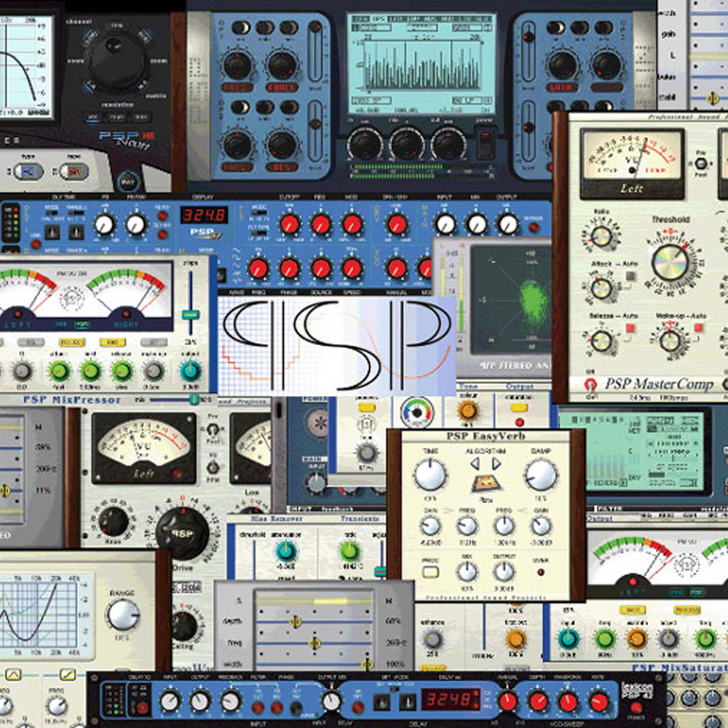Click the width slider handle in the gray panel

pyautogui.click(x=367, y=664)
